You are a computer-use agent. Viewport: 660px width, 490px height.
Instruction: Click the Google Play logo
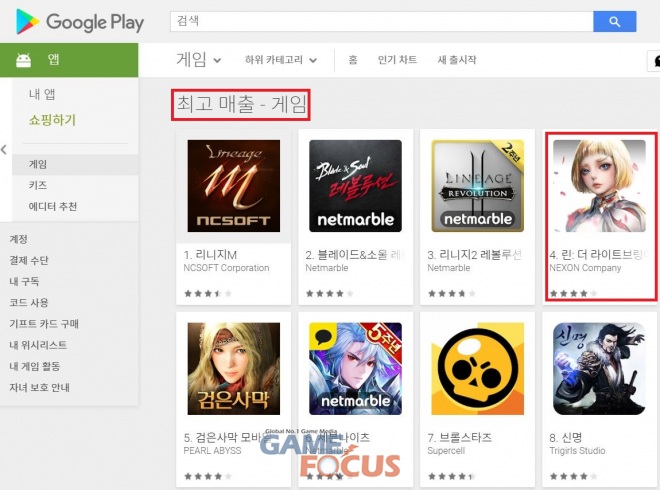pyautogui.click(x=80, y=22)
